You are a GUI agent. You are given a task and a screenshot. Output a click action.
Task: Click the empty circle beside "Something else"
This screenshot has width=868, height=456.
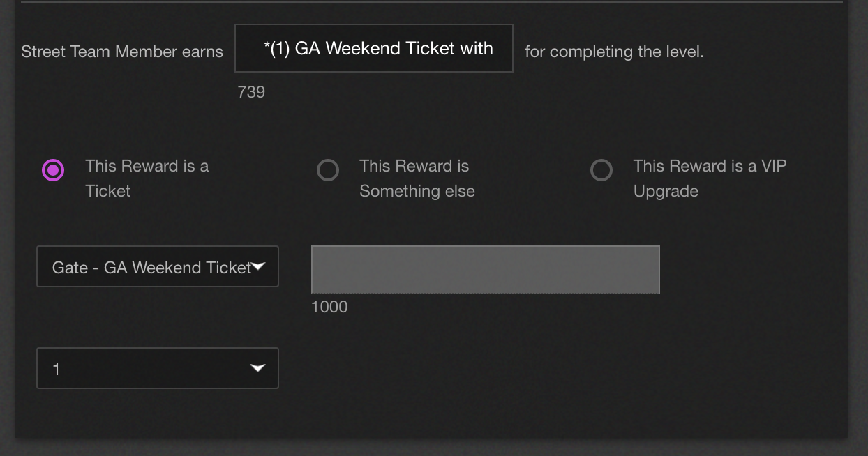pos(328,170)
